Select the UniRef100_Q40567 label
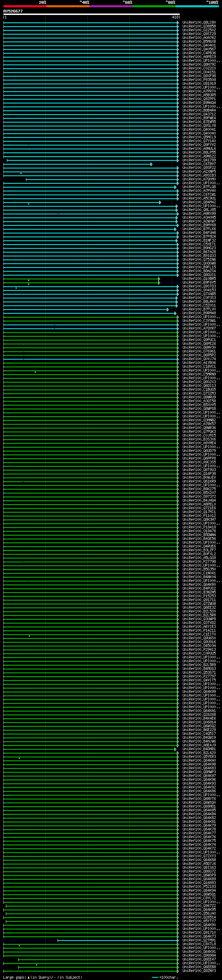The image size is (222, 980). pos(199,49)
